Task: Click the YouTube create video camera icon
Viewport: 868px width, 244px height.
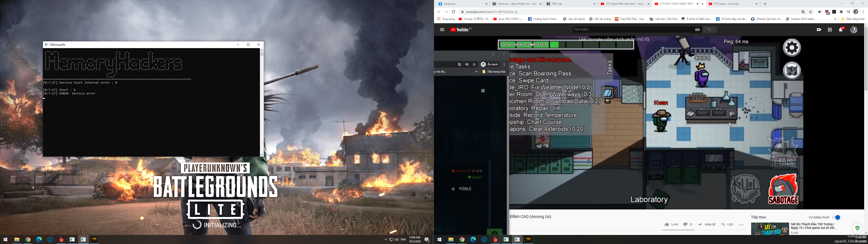Action: click(819, 30)
